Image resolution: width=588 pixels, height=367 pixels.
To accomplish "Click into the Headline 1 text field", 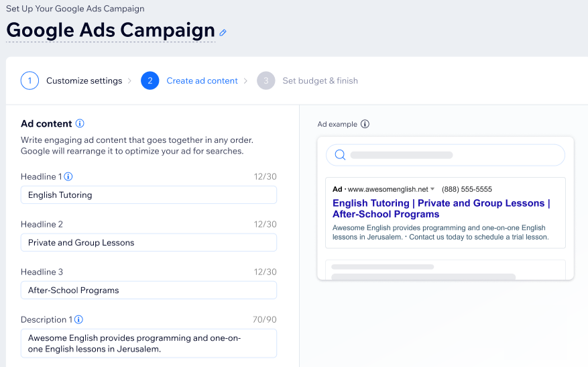I will coord(148,195).
